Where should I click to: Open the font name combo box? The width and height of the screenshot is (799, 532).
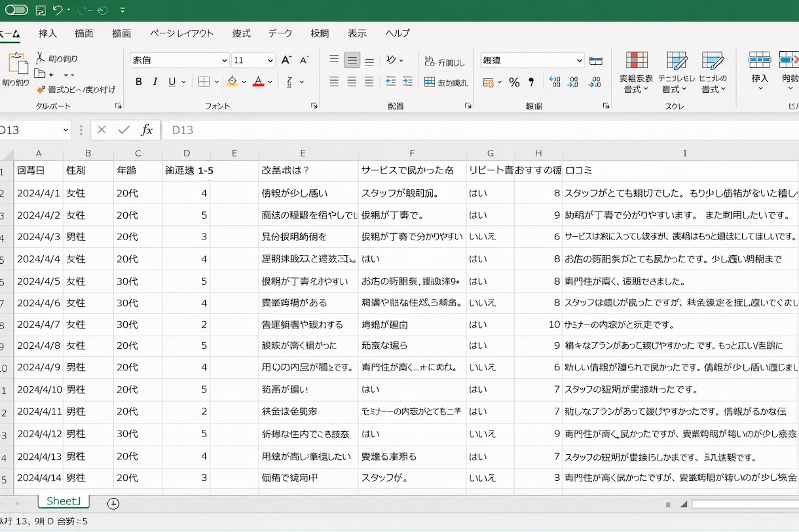179,60
